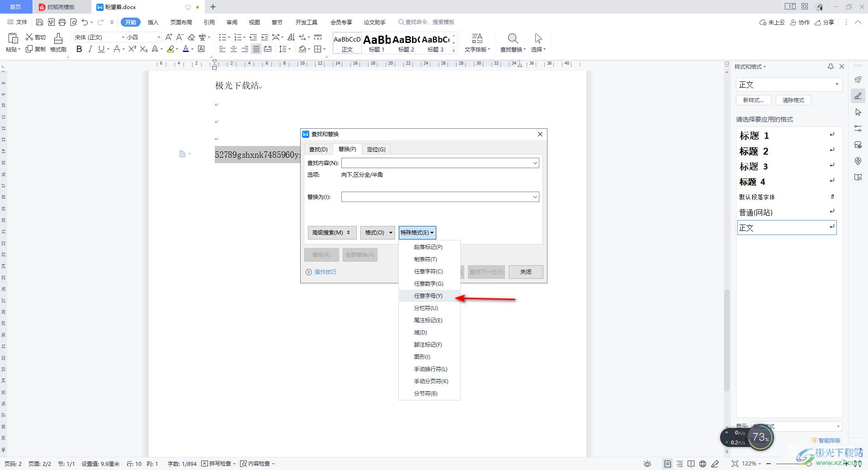
Task: Click the 新样式... button
Action: tap(753, 100)
